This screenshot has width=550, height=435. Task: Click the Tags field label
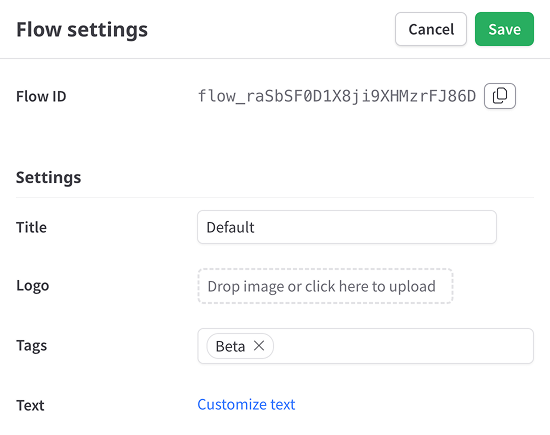(x=32, y=346)
